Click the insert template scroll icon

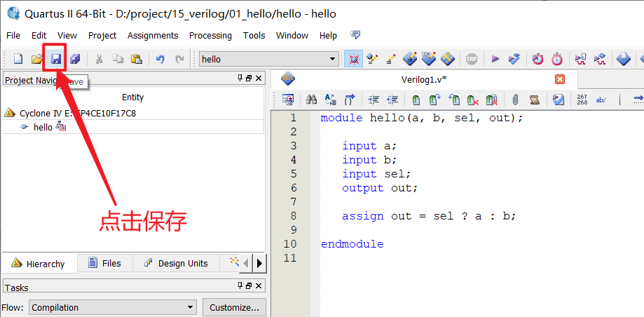pos(535,100)
